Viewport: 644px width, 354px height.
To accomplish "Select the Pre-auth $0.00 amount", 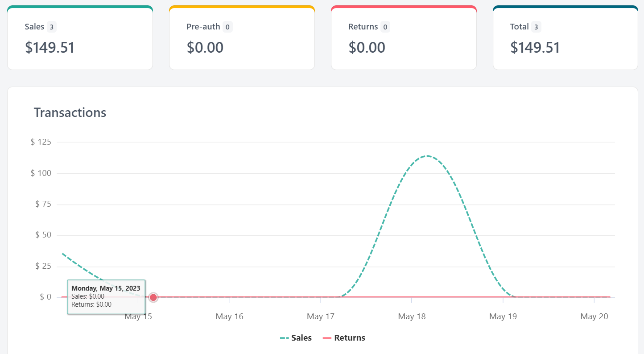I will (205, 47).
